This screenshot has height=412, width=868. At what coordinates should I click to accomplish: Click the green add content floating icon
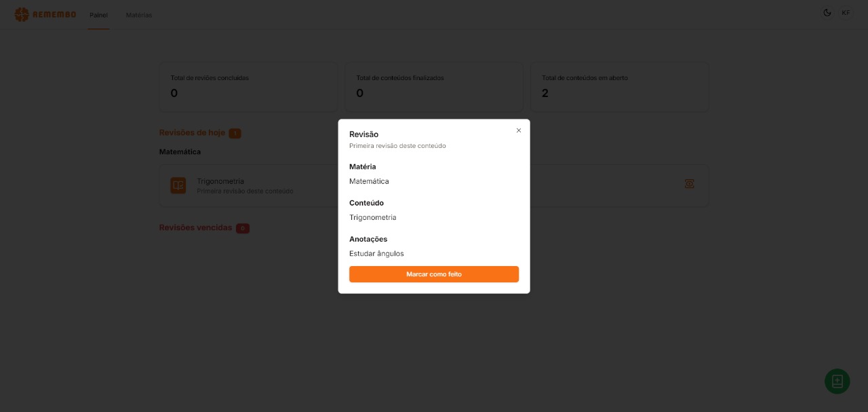tap(837, 381)
